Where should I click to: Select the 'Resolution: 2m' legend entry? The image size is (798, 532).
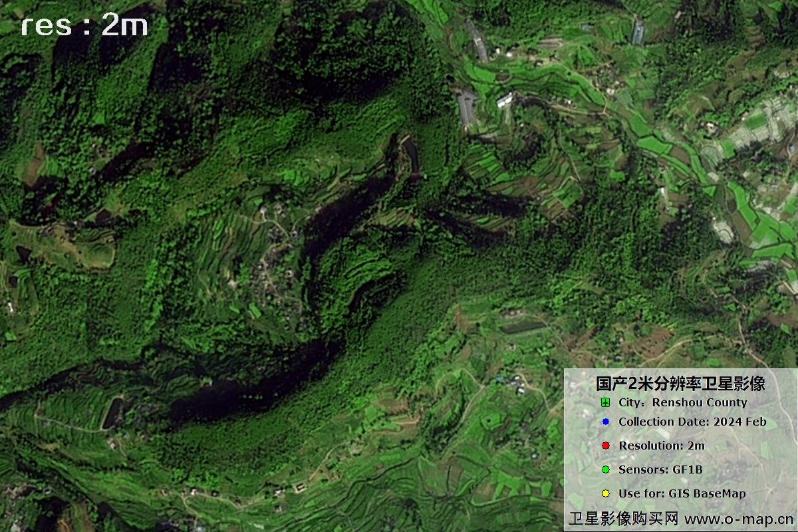(661, 446)
